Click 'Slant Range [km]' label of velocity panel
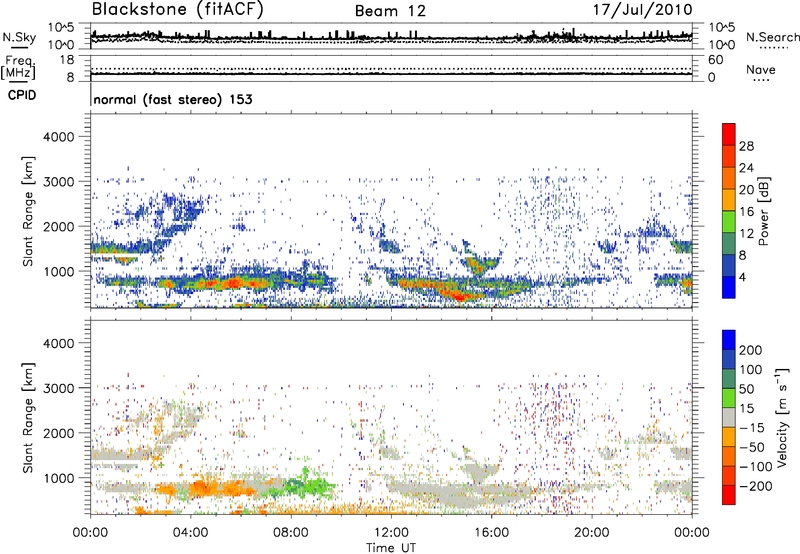 point(28,417)
